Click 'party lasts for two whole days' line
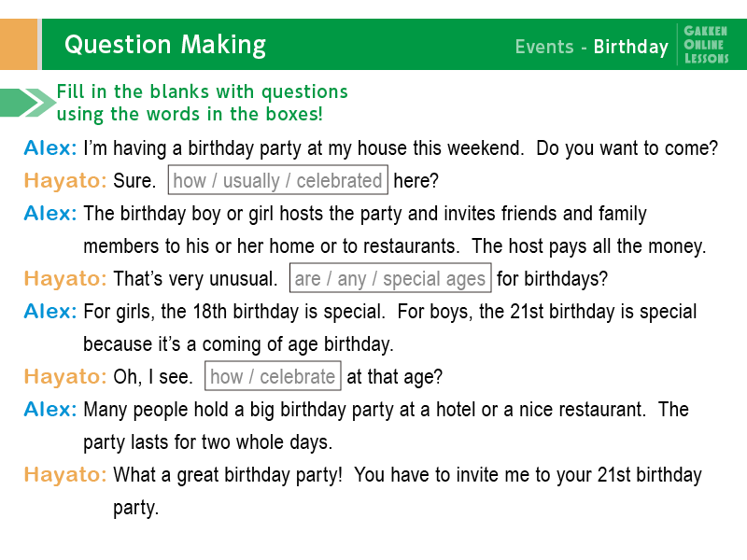This screenshot has height=560, width=747. [x=207, y=442]
